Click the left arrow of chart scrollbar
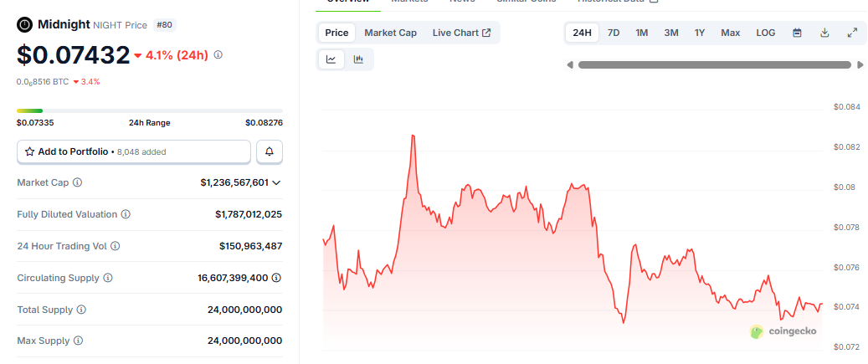Screen dimensions: 868x364 (x=570, y=64)
